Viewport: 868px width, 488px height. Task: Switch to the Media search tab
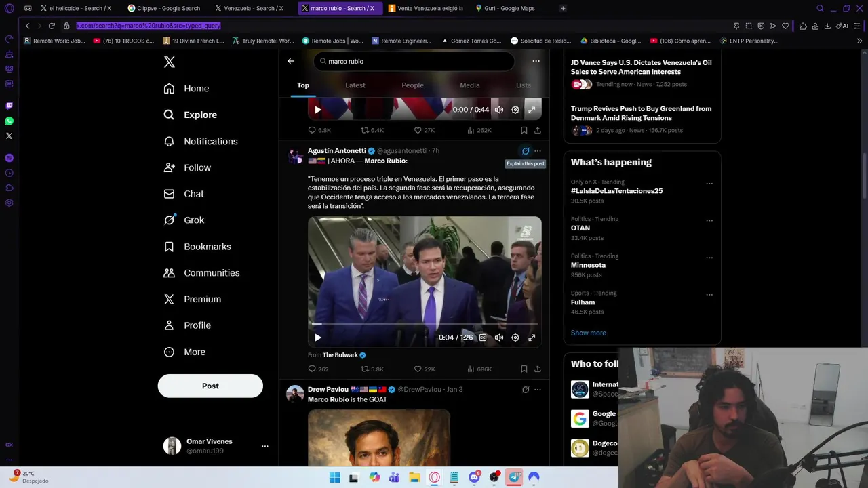[x=470, y=85]
